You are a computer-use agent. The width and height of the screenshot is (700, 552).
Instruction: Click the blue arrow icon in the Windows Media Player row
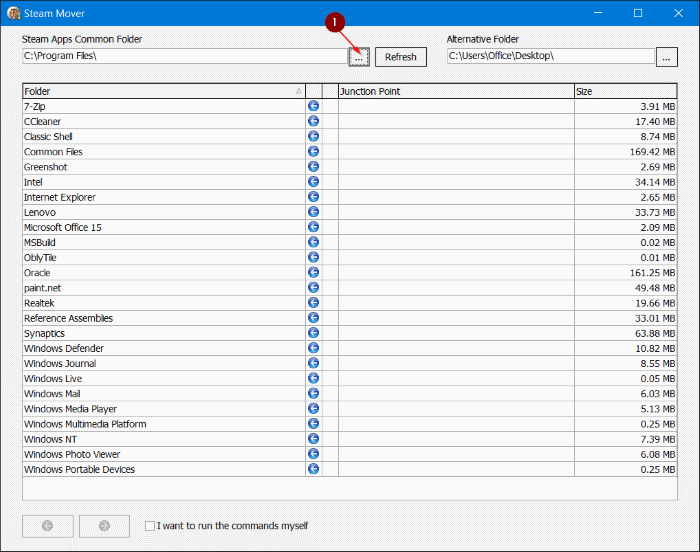point(313,409)
